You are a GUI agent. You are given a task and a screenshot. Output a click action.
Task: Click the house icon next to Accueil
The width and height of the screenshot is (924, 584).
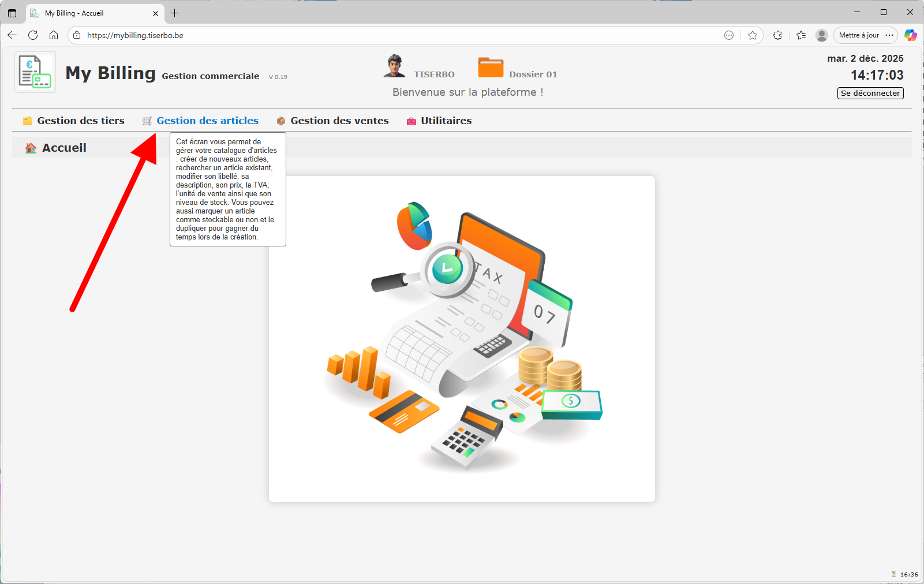tap(29, 147)
